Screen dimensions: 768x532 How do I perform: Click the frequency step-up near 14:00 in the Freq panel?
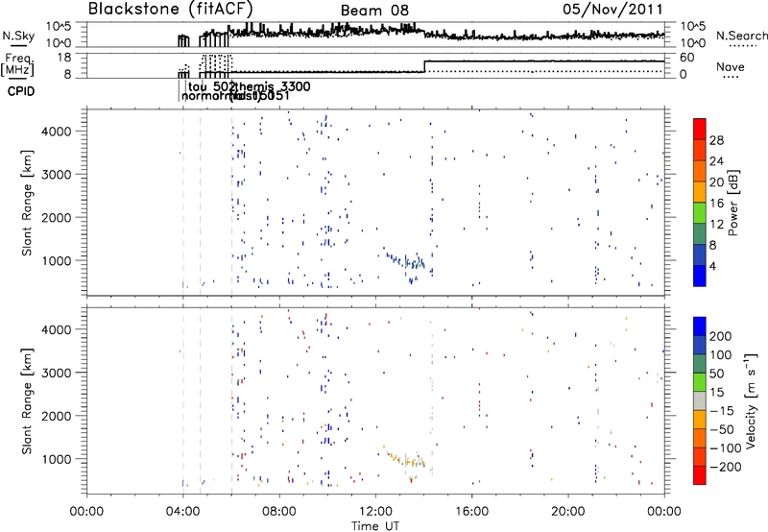[x=424, y=66]
